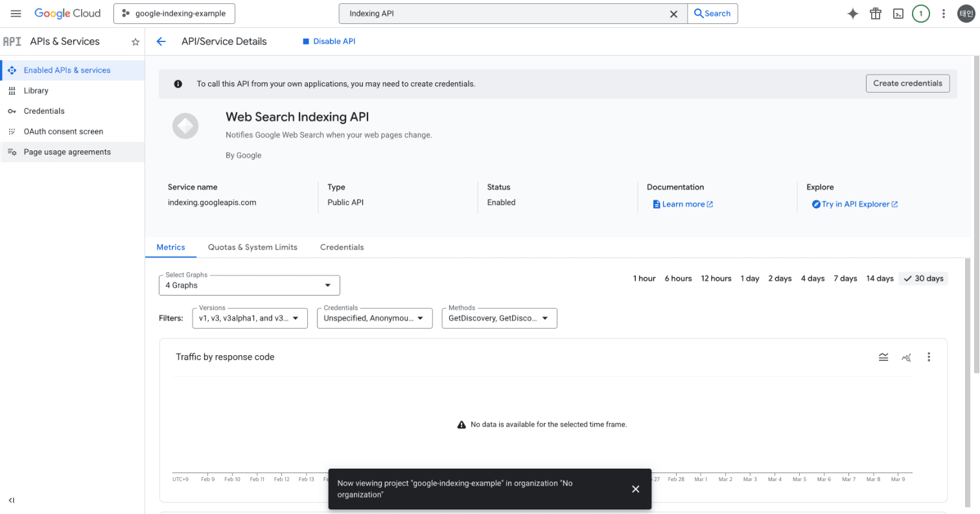Switch to the Metrics tab
This screenshot has height=514, width=980.
pos(171,247)
